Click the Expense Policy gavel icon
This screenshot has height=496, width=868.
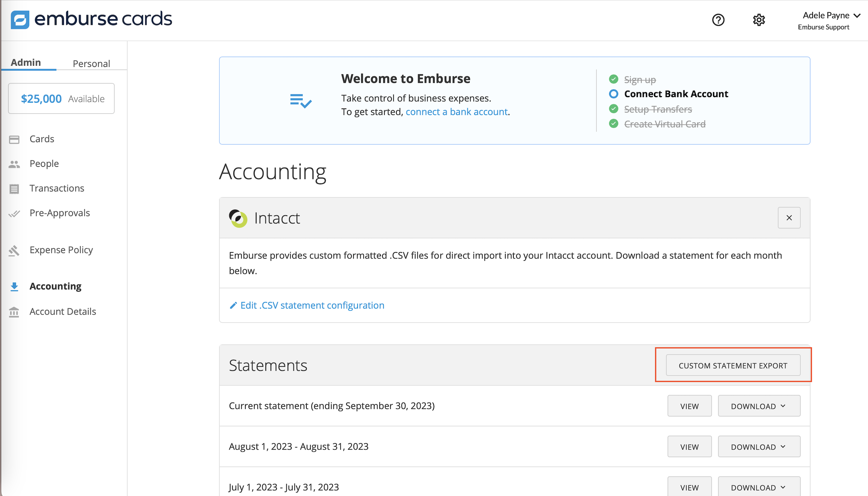(x=14, y=251)
